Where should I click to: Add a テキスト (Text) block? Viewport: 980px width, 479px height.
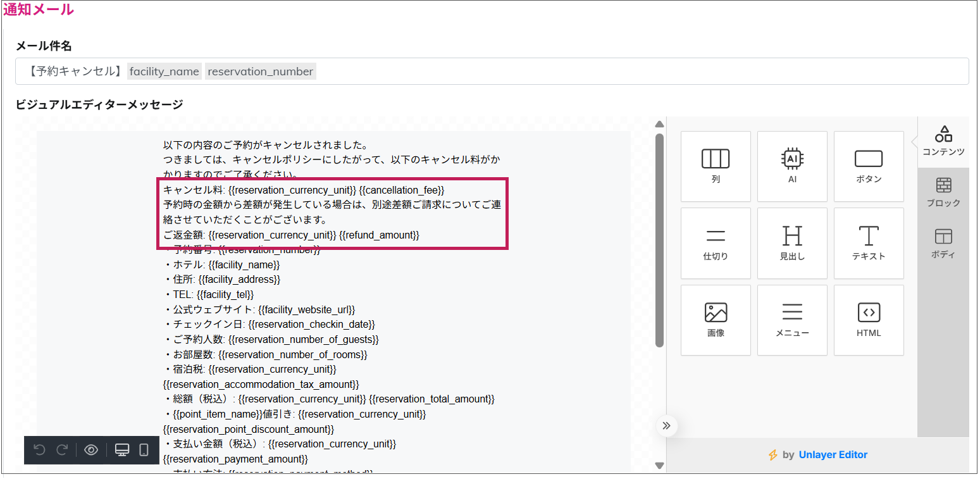click(x=869, y=243)
